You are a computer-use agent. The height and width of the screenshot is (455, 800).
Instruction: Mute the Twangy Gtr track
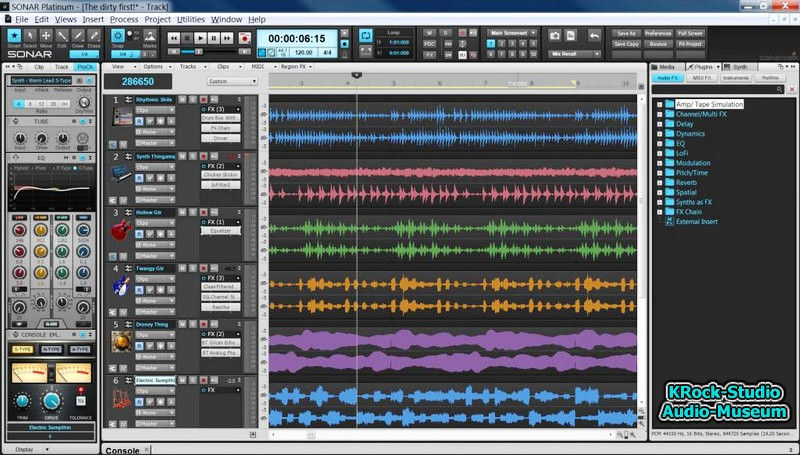182,268
